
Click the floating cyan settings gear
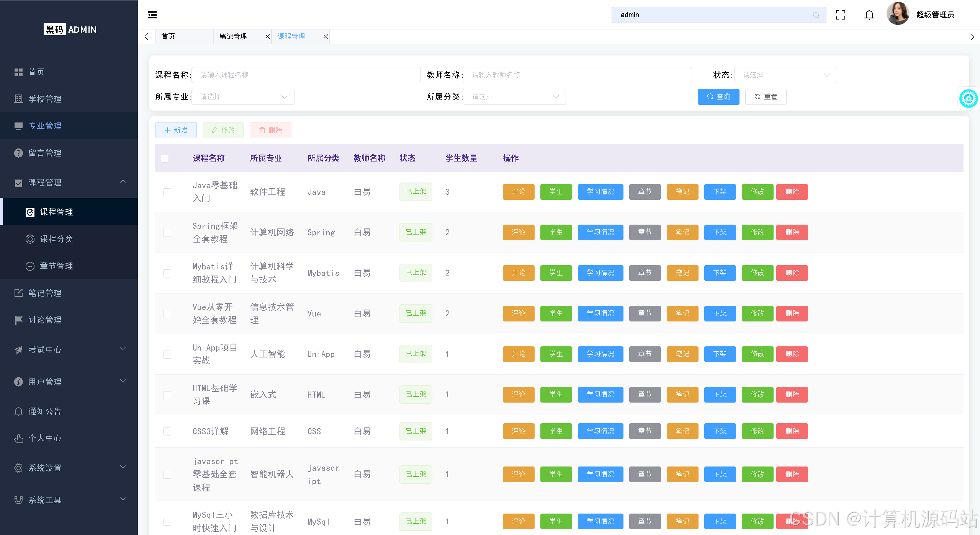[969, 99]
